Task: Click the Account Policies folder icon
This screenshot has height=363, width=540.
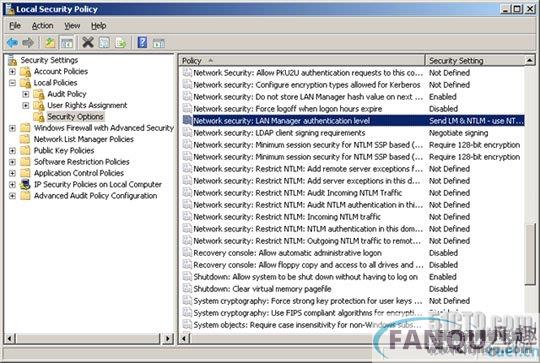Action: coord(25,72)
